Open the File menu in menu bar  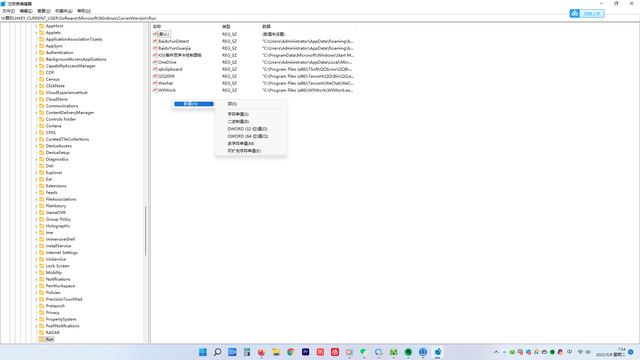[x=8, y=11]
